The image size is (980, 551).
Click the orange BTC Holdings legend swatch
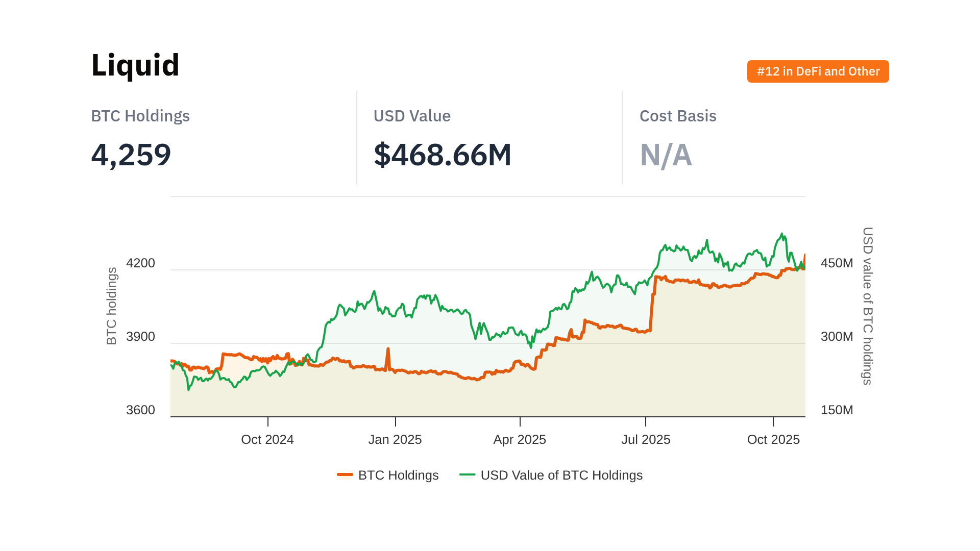point(345,475)
